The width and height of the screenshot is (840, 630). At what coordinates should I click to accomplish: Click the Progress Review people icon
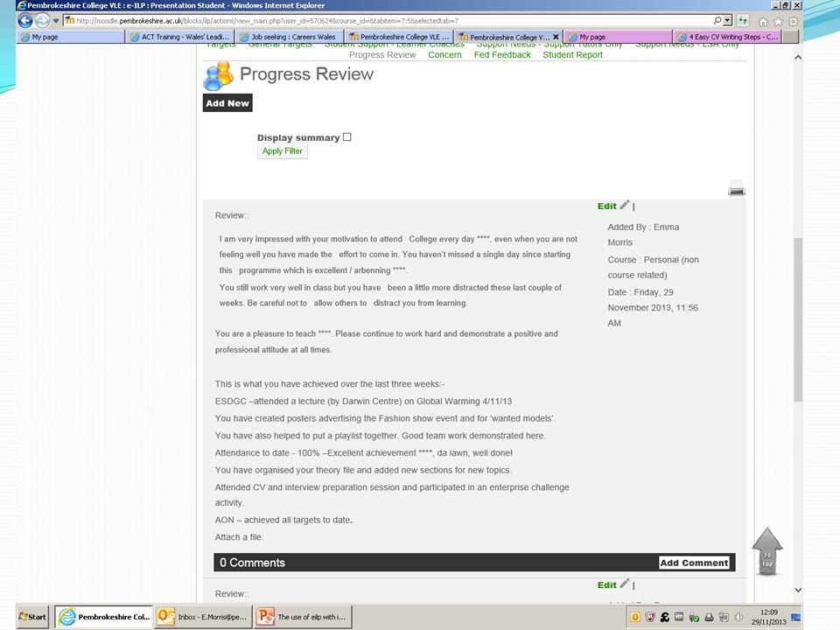(218, 75)
